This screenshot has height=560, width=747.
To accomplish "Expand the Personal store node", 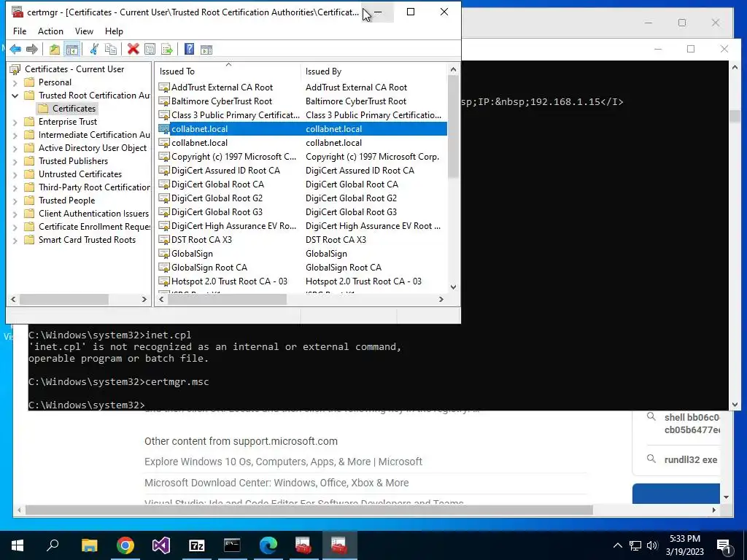I will tap(15, 83).
